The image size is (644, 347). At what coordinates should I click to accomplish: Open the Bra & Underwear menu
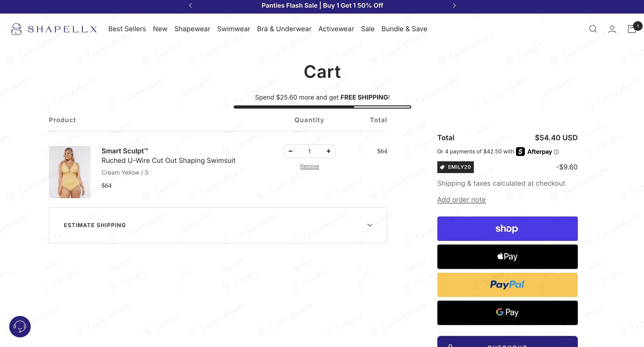(284, 29)
